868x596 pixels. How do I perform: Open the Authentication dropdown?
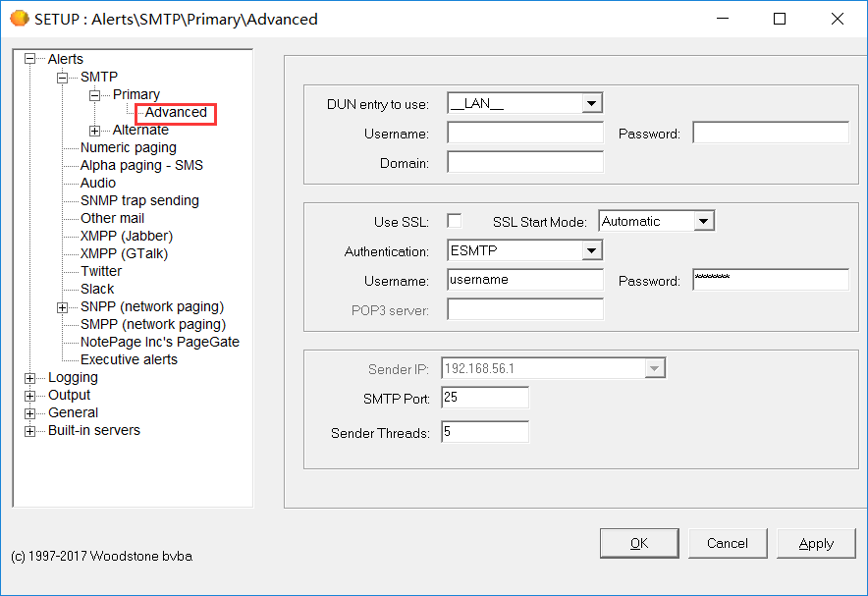590,250
